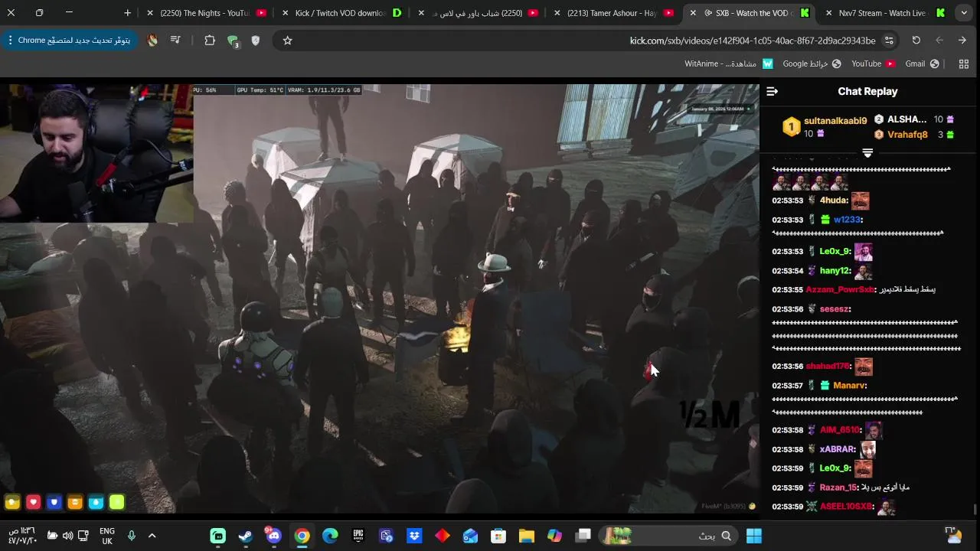The height and width of the screenshot is (551, 980).
Task: Collapse chat with the Chat Replay sidebar icon
Action: coord(772,92)
